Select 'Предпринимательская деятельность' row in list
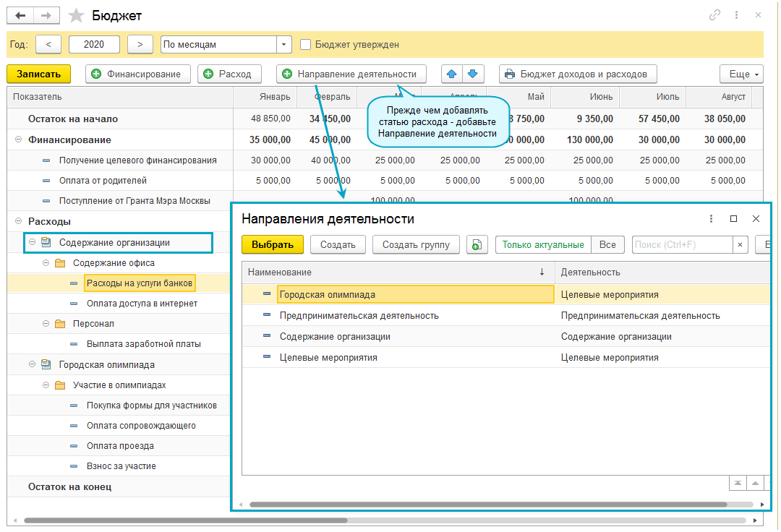This screenshot has height=532, width=781. tap(359, 316)
